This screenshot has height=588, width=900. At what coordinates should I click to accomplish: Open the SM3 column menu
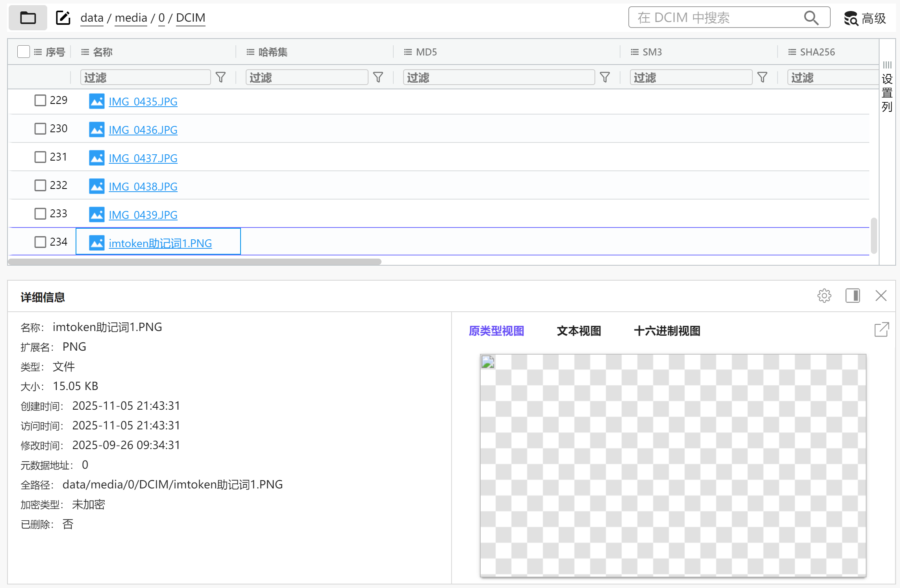click(635, 52)
